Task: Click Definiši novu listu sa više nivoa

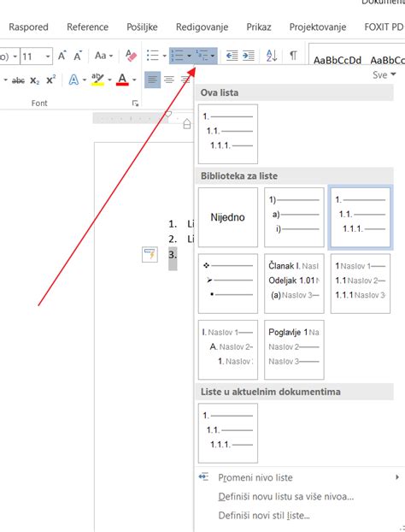Action: (285, 497)
